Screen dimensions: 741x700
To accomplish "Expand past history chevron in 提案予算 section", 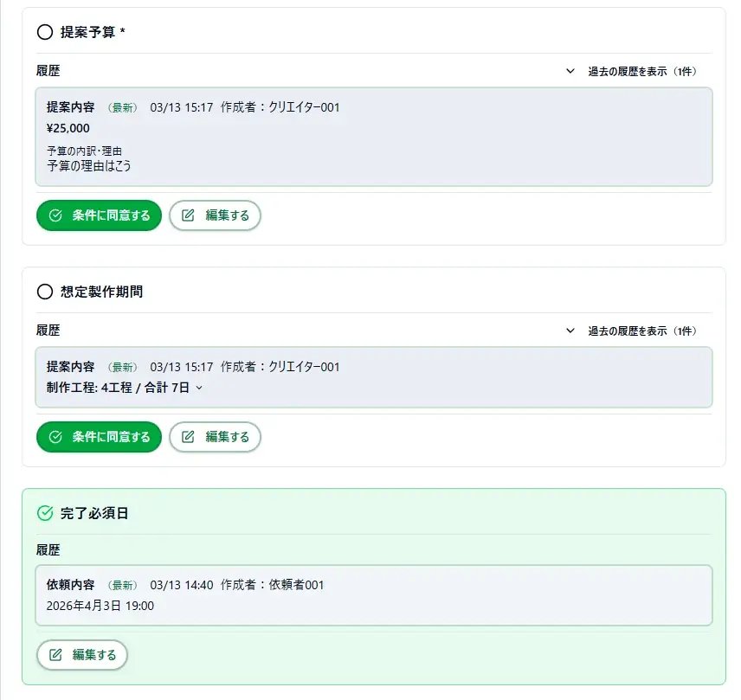I will click(x=570, y=71).
